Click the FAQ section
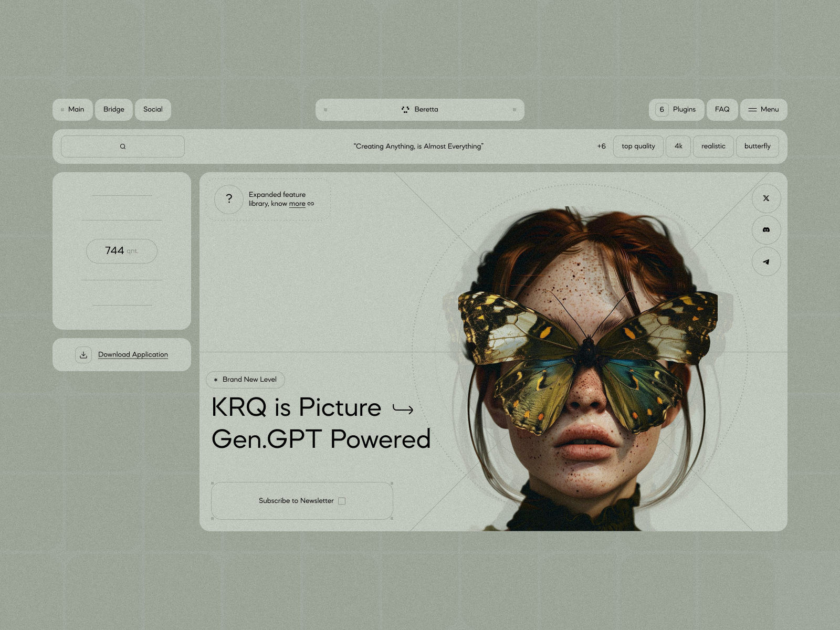The image size is (840, 630). (722, 110)
